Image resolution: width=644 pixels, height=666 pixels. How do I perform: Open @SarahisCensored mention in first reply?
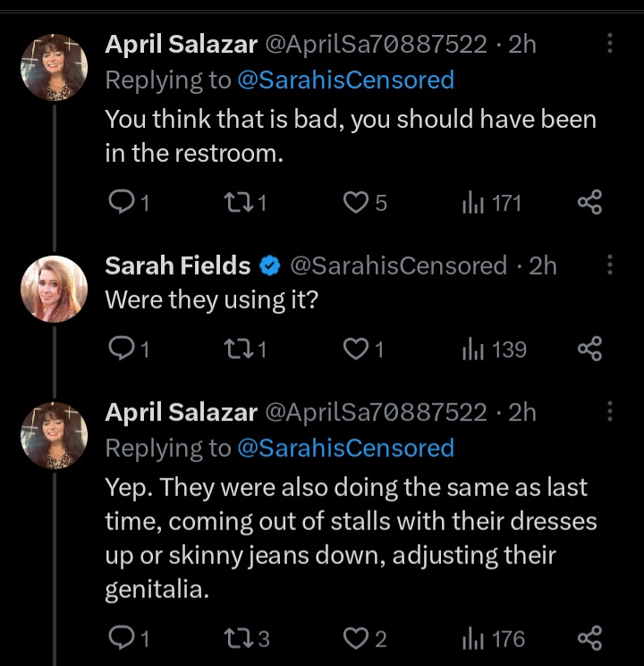point(345,80)
